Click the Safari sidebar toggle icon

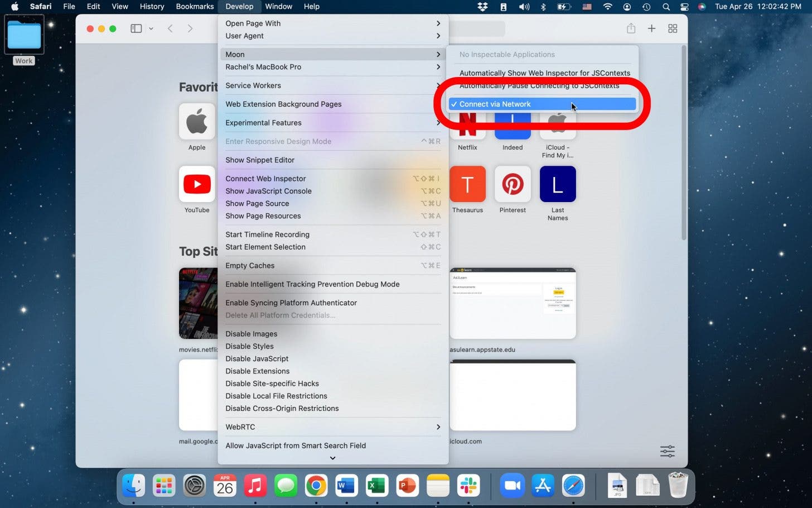pyautogui.click(x=136, y=28)
